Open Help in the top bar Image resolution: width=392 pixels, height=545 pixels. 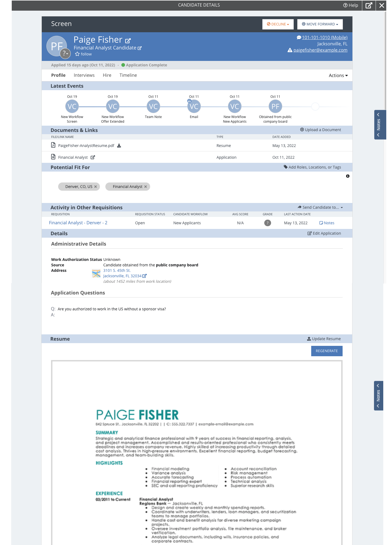[x=351, y=5]
